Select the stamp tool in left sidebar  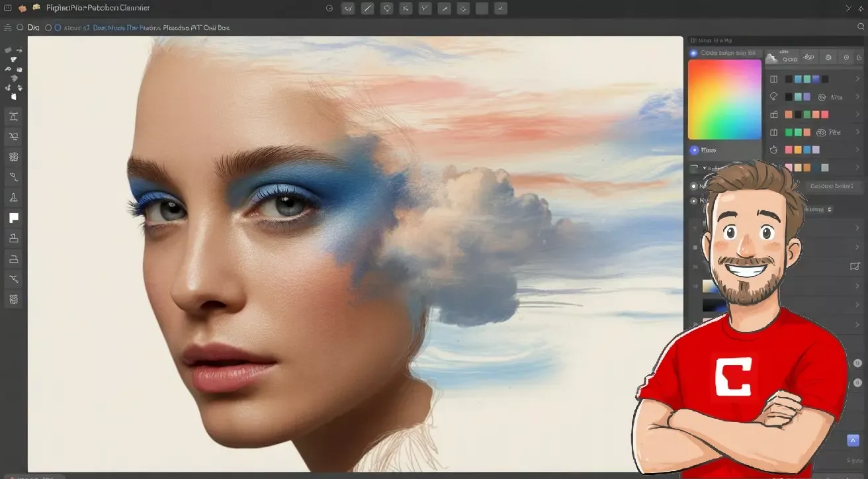(x=13, y=238)
